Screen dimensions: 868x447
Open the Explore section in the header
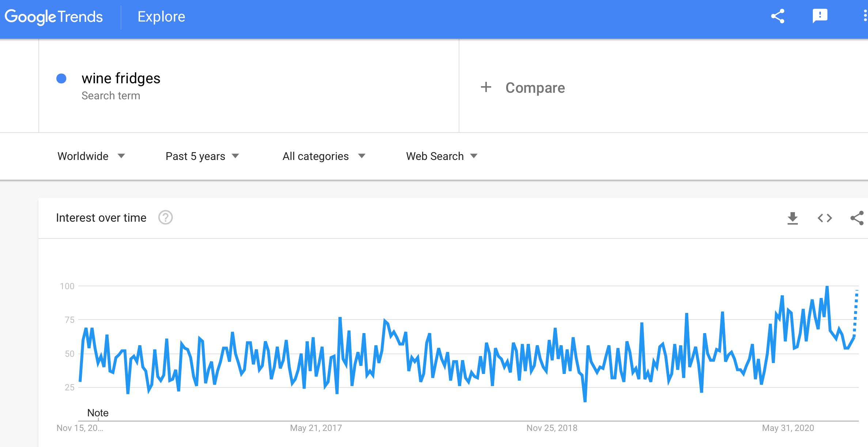coord(161,17)
